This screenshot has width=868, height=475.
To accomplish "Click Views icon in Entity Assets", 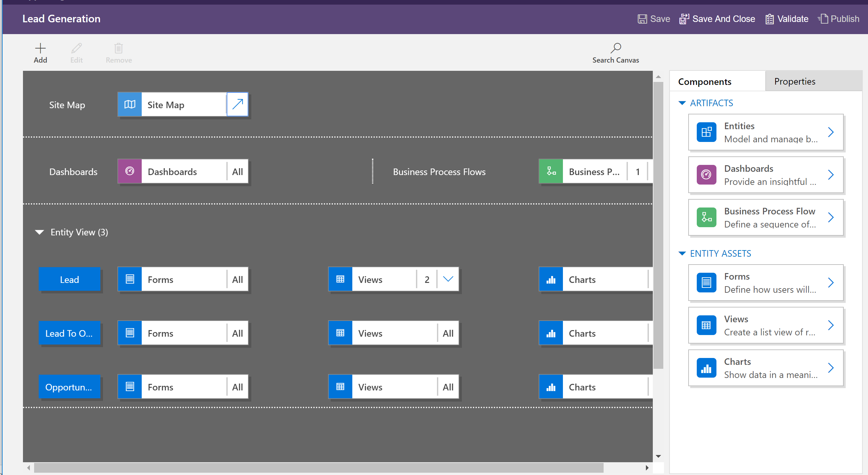I will tap(706, 325).
